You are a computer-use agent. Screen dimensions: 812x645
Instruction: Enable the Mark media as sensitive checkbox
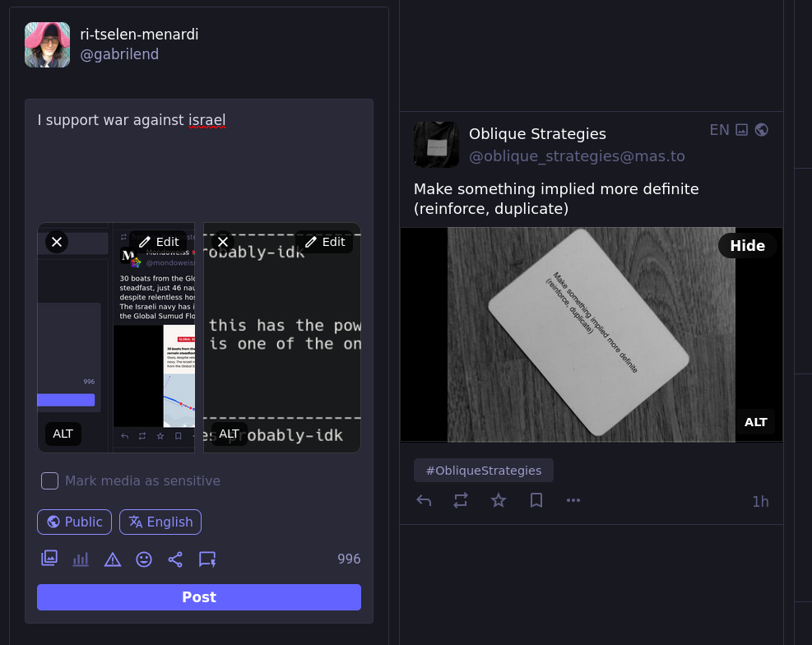(49, 480)
